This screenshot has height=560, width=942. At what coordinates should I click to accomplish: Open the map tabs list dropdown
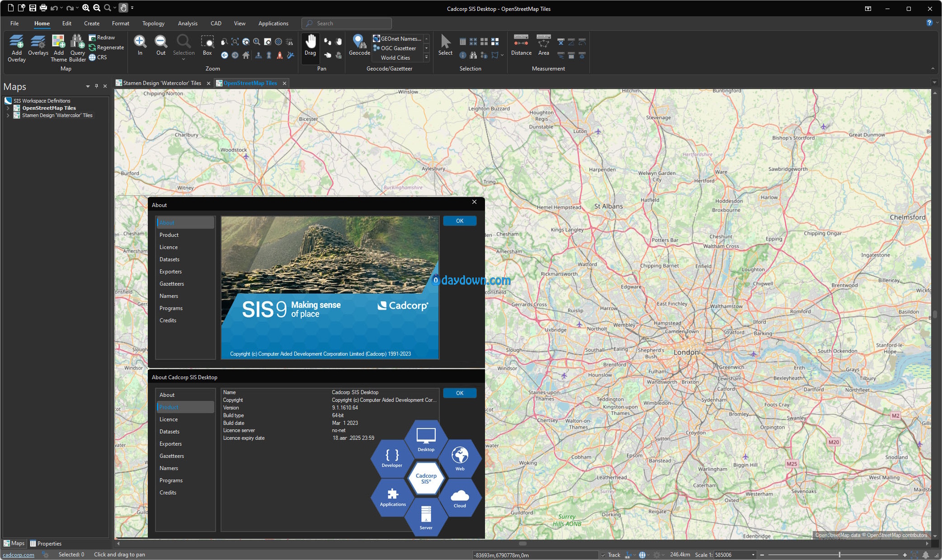coord(934,83)
